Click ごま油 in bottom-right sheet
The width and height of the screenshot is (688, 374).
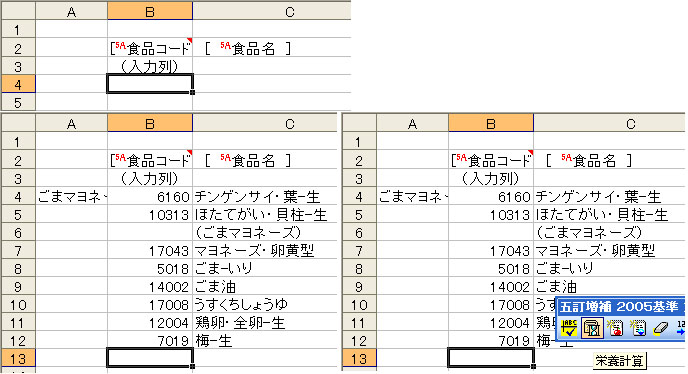click(x=556, y=286)
